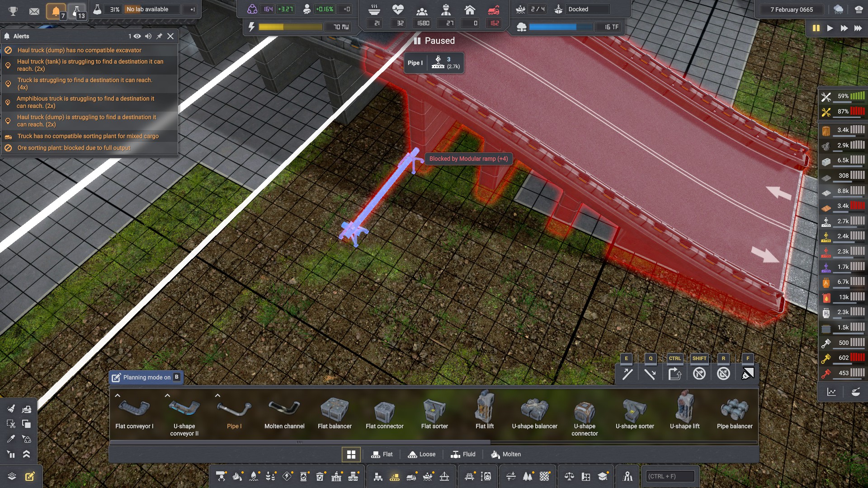Screen dimensions: 868x488
Task: Click the workers hard-hat icon
Action: [446, 9]
